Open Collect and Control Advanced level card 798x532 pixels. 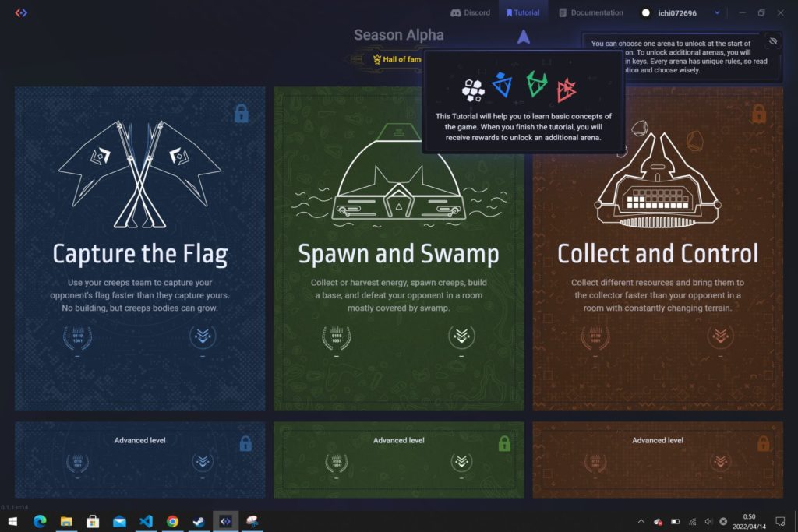coord(658,460)
